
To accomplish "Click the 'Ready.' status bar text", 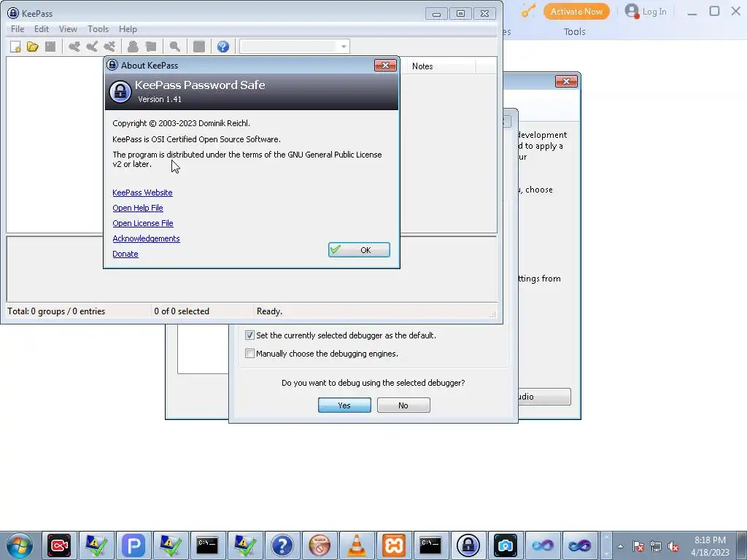I will (x=269, y=311).
